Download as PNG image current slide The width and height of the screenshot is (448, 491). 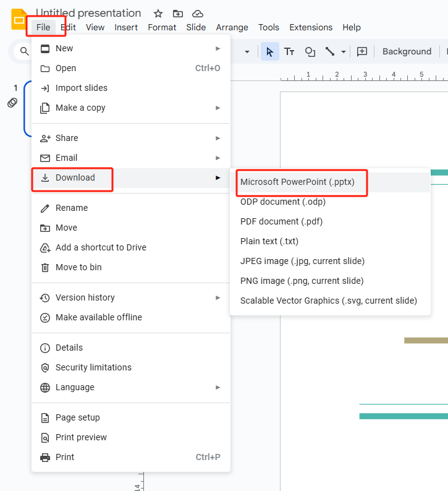tap(330, 281)
